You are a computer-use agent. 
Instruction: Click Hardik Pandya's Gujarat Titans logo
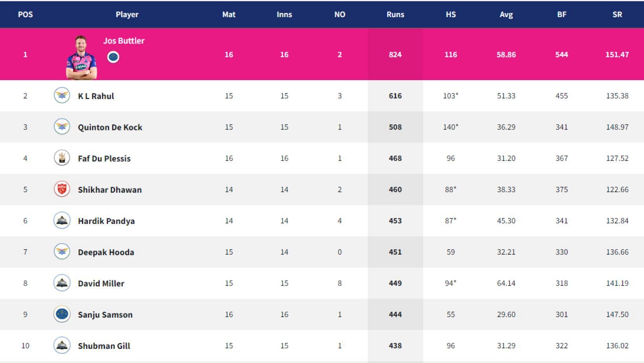pyautogui.click(x=62, y=220)
